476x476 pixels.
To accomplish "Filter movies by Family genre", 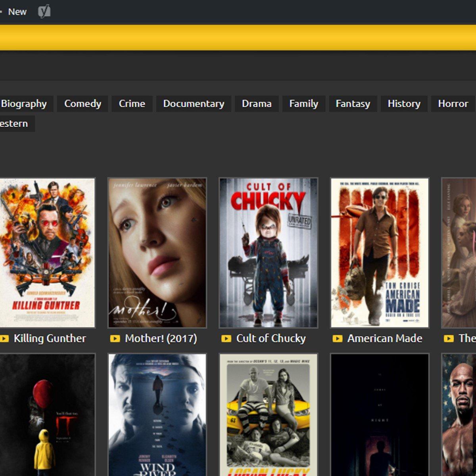I will (303, 104).
